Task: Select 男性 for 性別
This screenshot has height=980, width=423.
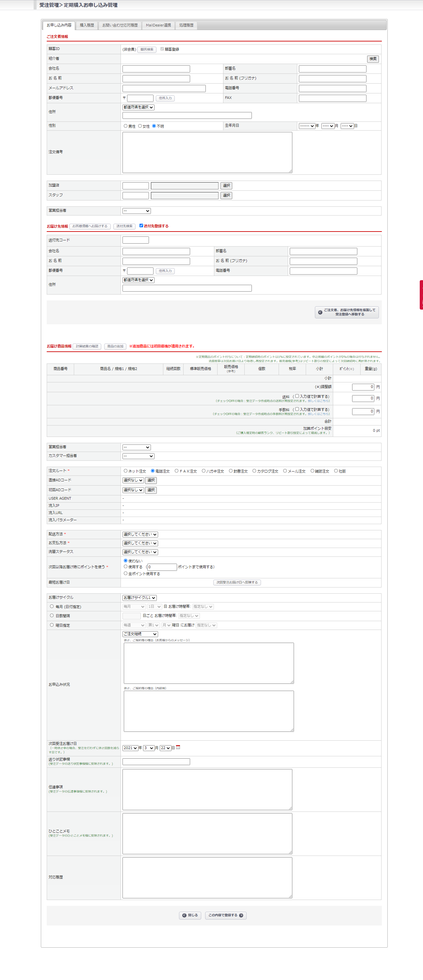Action: click(x=125, y=126)
